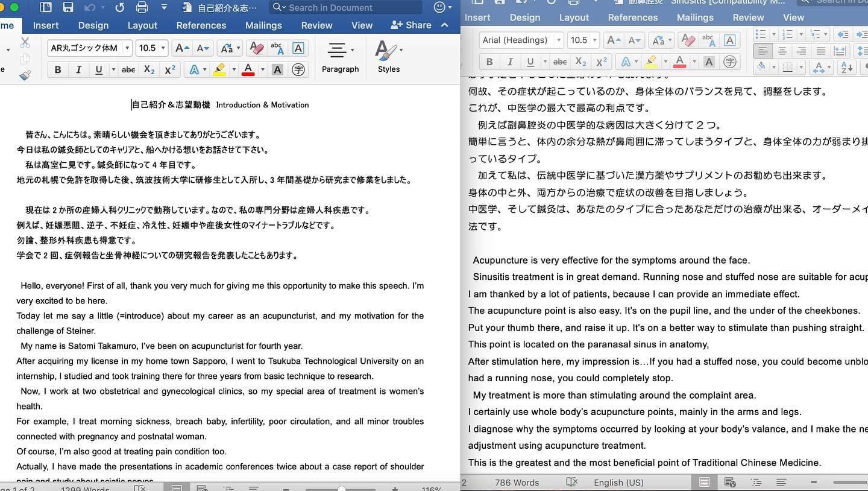Toggle Italic in the right Sinusitis window
This screenshot has width=868, height=491.
[x=510, y=62]
